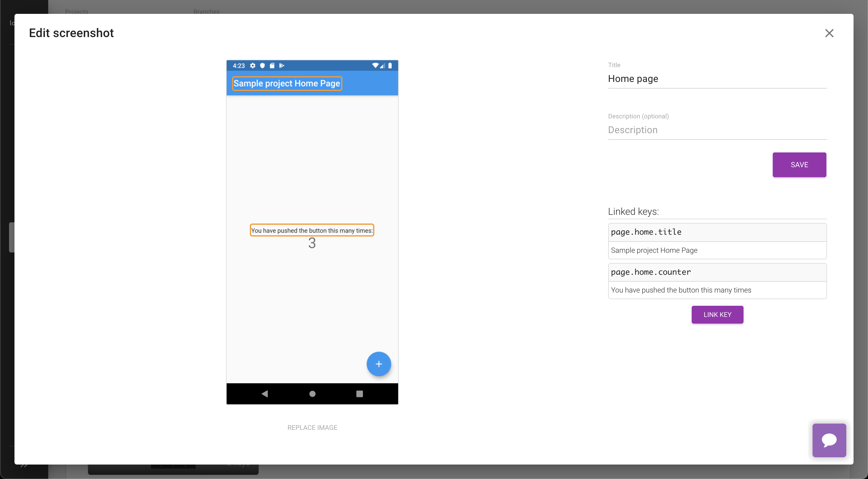Click the Android recents square icon

pos(360,393)
